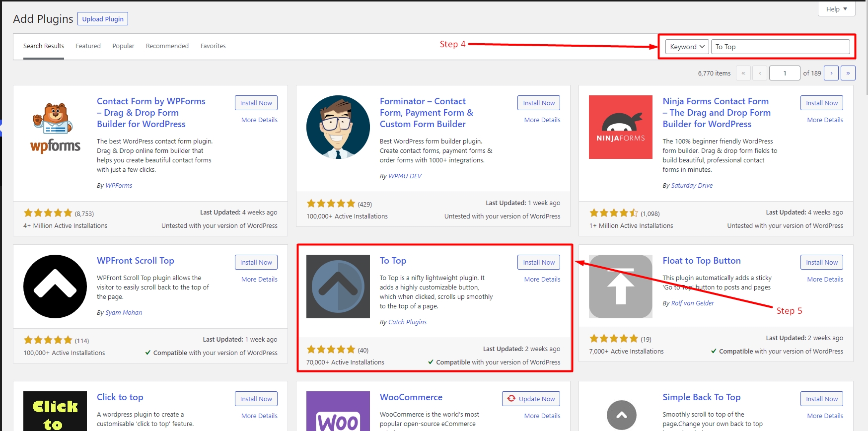Viewport: 868px width, 431px height.
Task: Switch to the Search Results tab
Action: (x=44, y=46)
